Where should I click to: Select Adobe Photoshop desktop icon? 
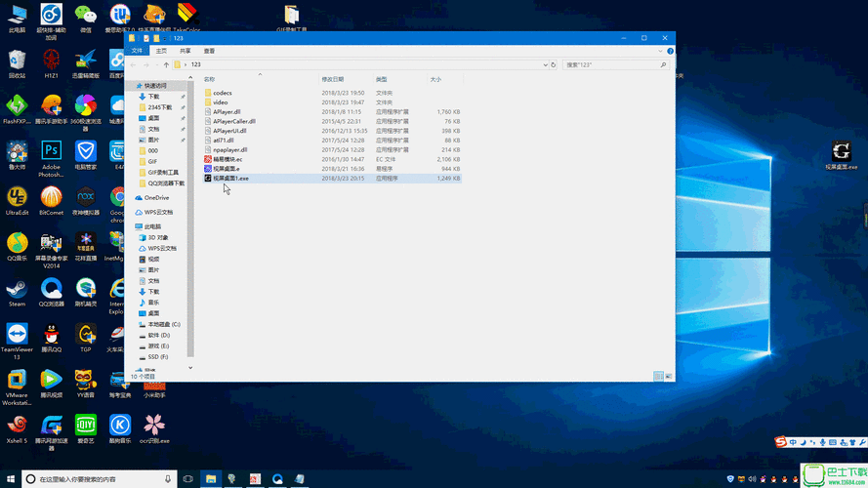(51, 159)
